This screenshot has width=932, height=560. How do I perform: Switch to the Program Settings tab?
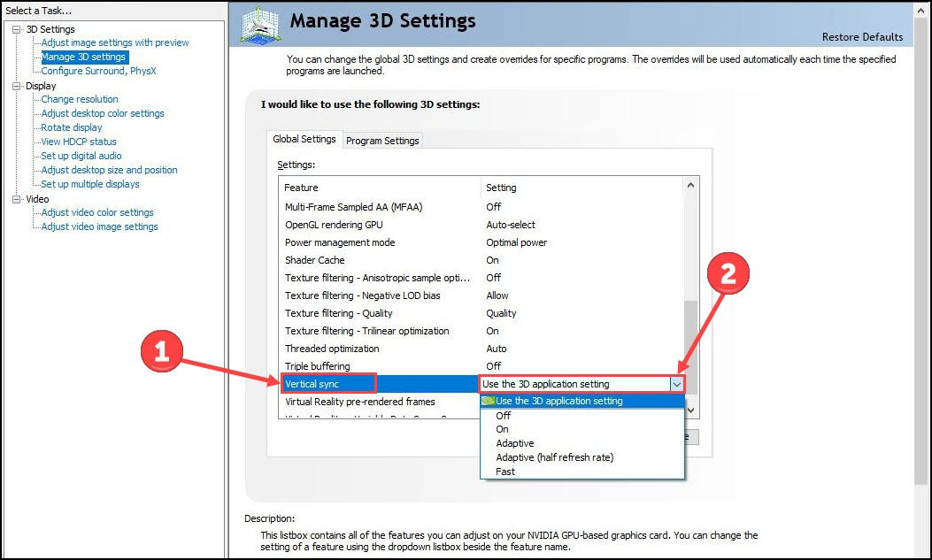[x=382, y=140]
